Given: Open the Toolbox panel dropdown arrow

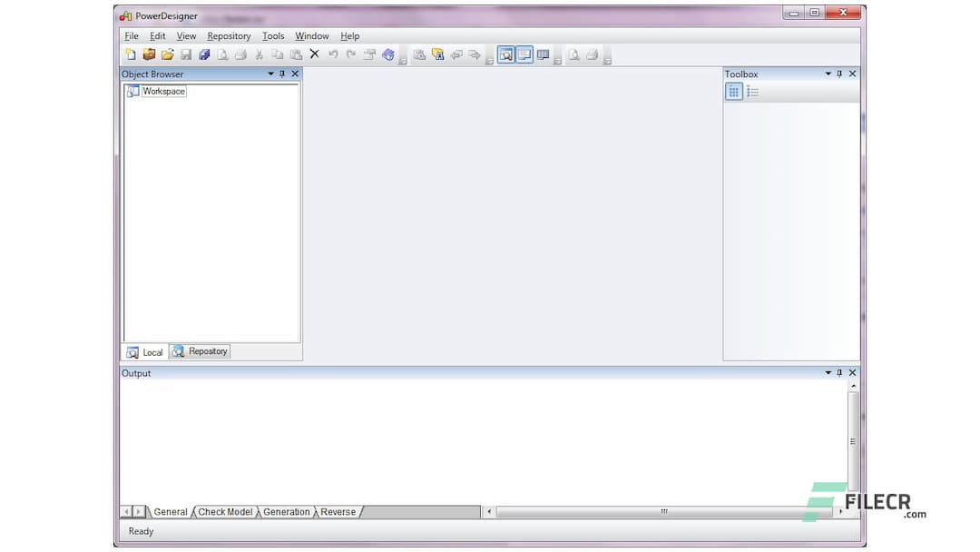Looking at the screenshot, I should [828, 74].
